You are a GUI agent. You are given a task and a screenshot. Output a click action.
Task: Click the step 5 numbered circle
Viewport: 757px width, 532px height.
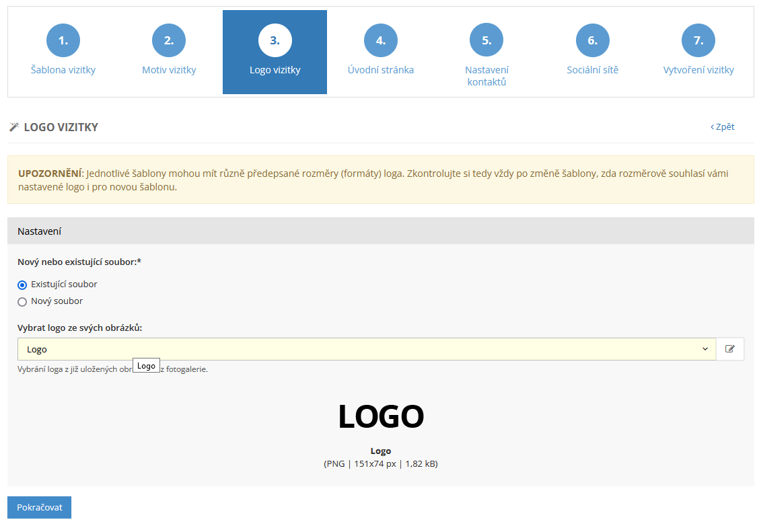click(x=486, y=40)
